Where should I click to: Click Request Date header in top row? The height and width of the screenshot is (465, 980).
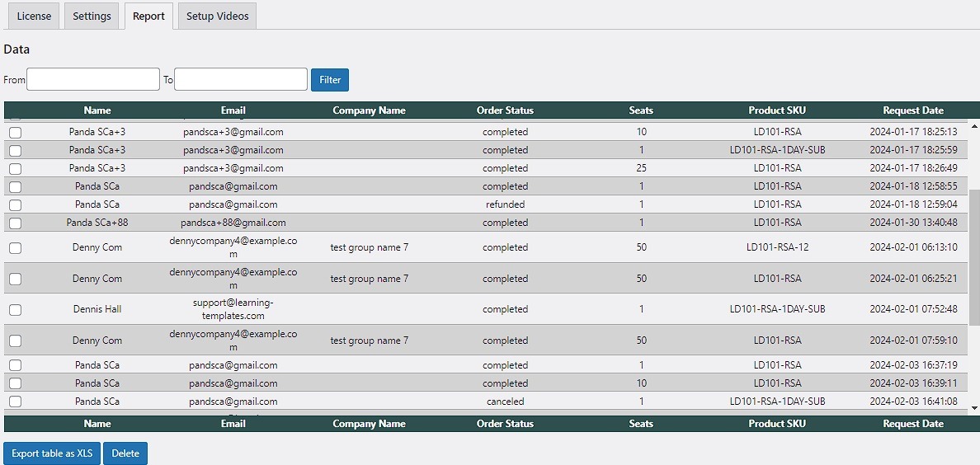pos(912,110)
